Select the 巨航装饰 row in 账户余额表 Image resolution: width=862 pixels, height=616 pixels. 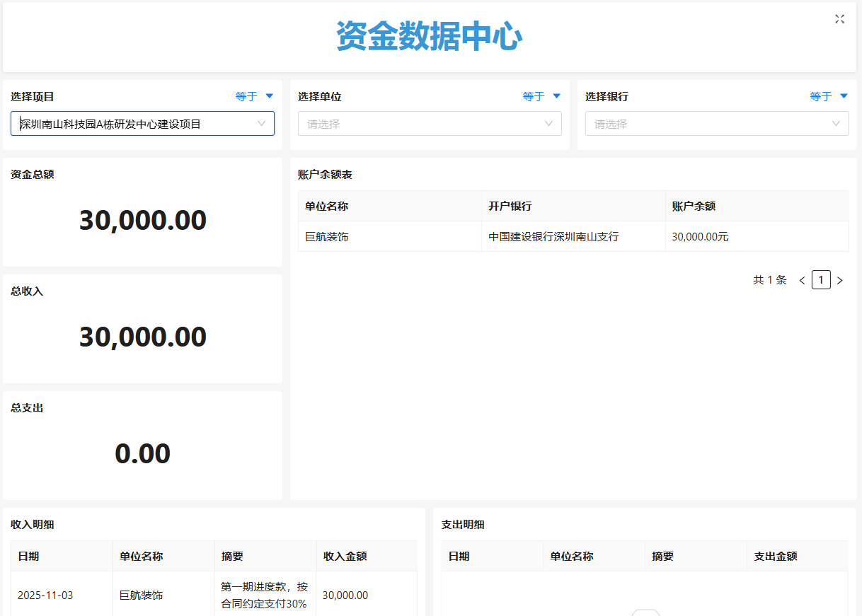click(x=327, y=237)
